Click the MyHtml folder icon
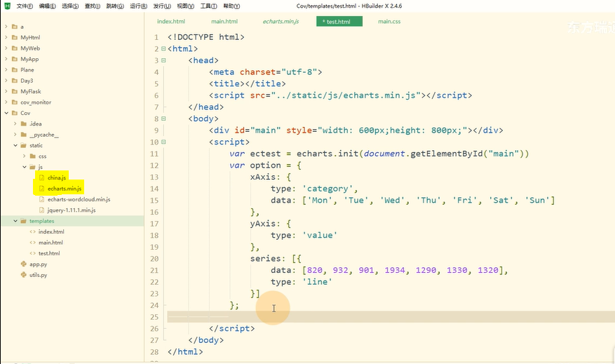615x364 pixels. tap(15, 38)
